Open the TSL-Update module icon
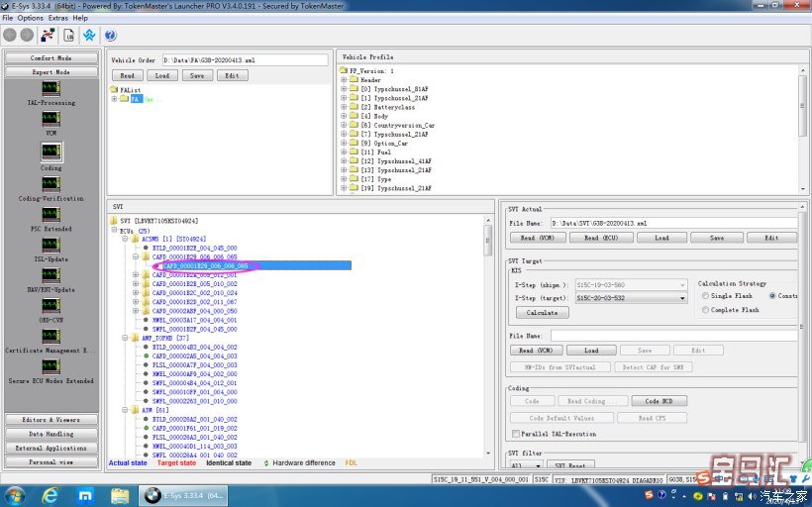Screen dimensions: 812x507 [x=51, y=245]
